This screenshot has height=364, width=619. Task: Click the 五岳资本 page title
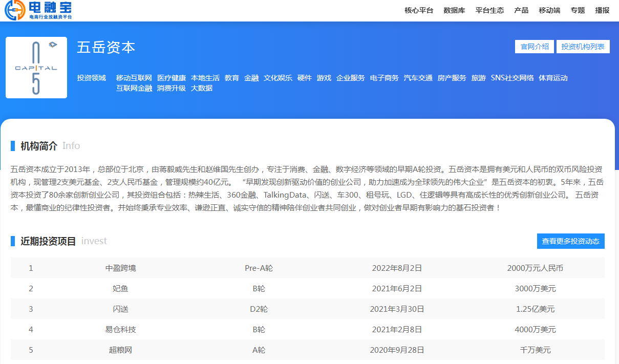point(106,48)
